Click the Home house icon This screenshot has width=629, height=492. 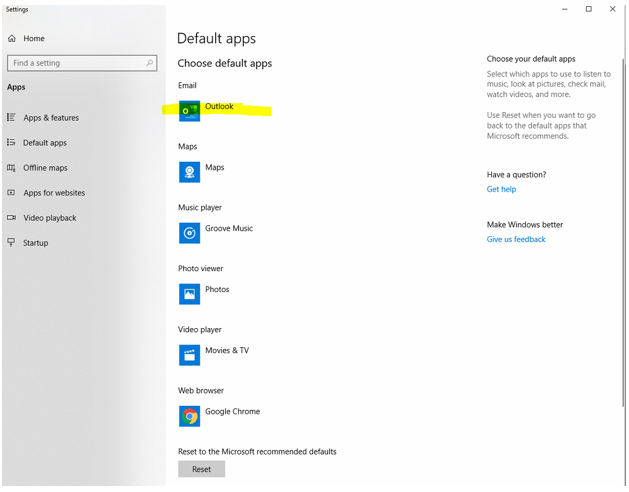point(12,39)
